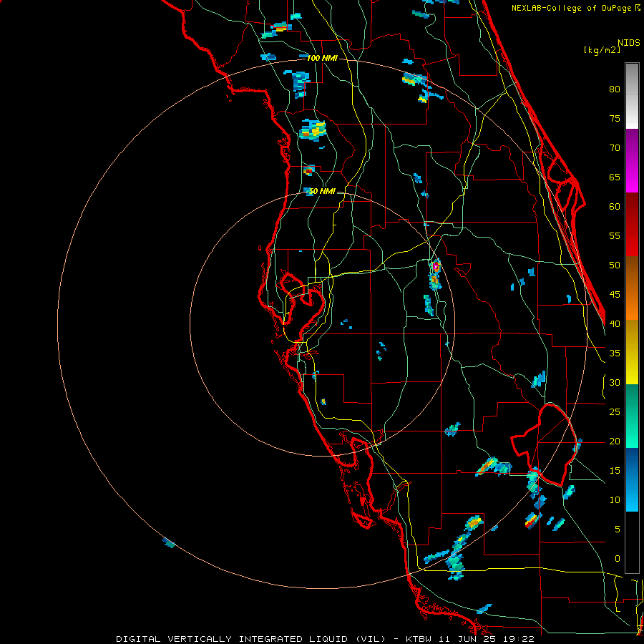Click the NIDS label above the color scale
644x644 pixels.
[628, 43]
